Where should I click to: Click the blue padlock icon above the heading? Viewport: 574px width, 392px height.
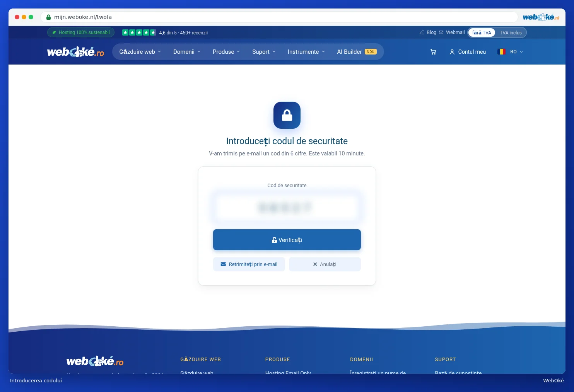(x=287, y=115)
